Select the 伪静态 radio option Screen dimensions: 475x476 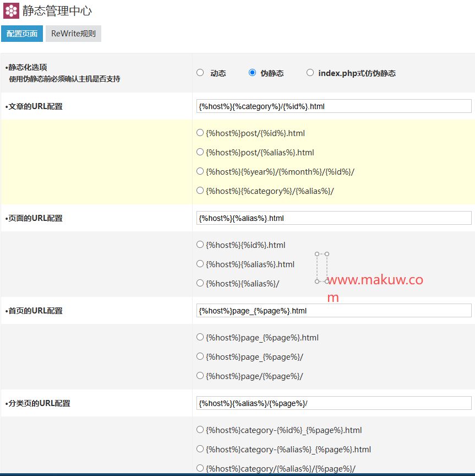click(x=252, y=73)
